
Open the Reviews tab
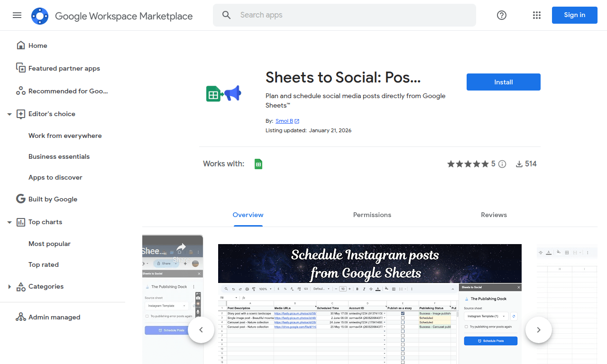point(494,215)
